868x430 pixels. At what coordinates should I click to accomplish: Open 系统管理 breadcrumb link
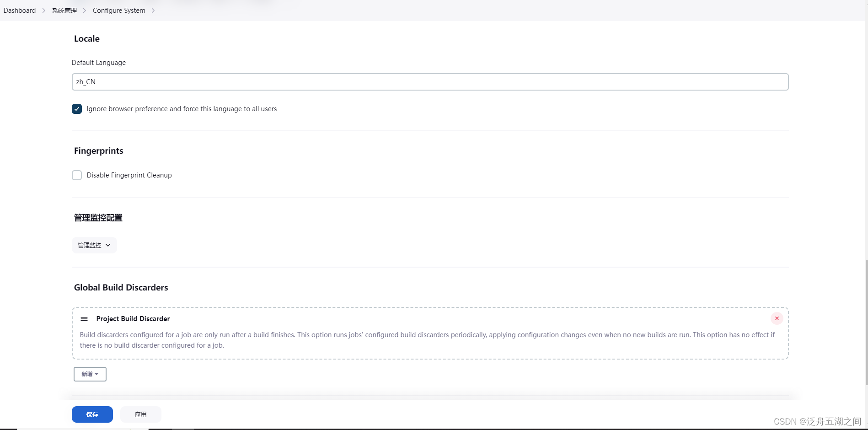[x=64, y=11]
